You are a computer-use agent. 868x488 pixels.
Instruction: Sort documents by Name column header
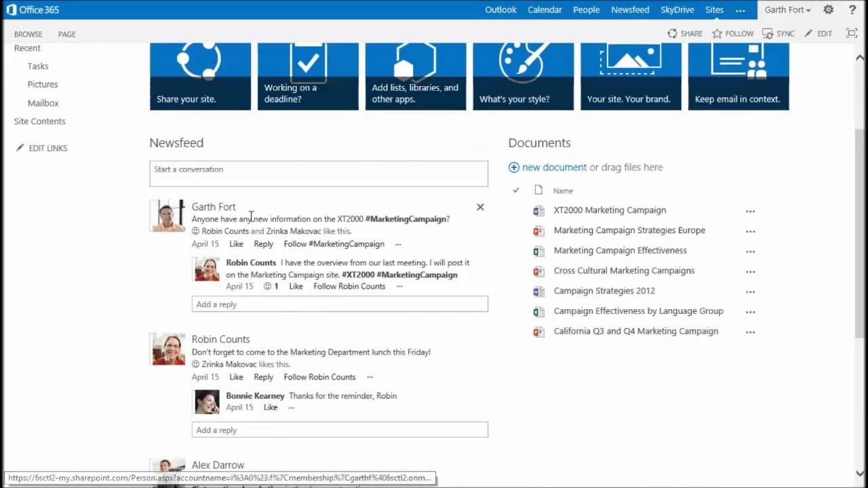(x=563, y=191)
